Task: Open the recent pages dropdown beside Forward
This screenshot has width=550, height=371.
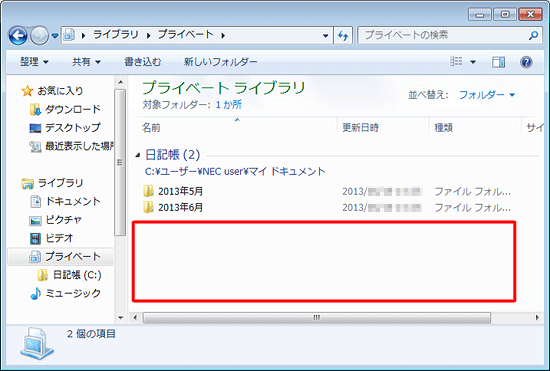Action: coord(55,36)
